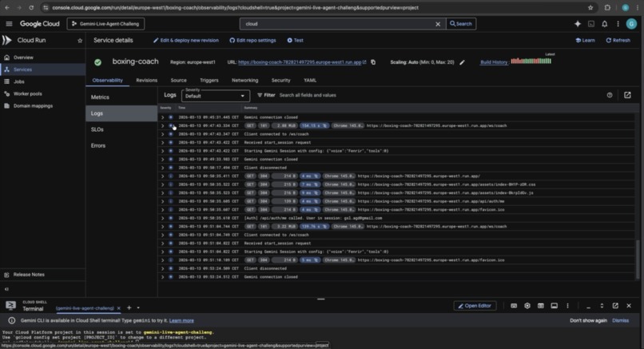Switch to the Networking tab
Screen dimensions: 644x349
[244, 81]
